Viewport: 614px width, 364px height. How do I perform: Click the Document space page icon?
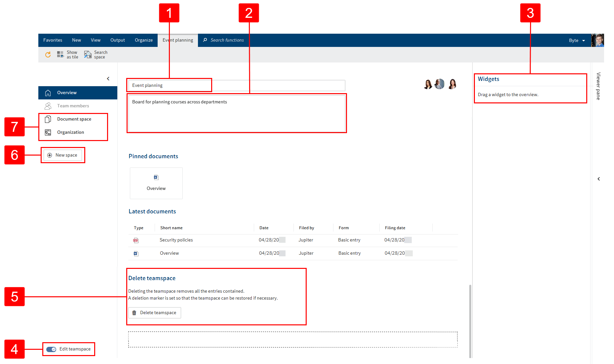48,119
